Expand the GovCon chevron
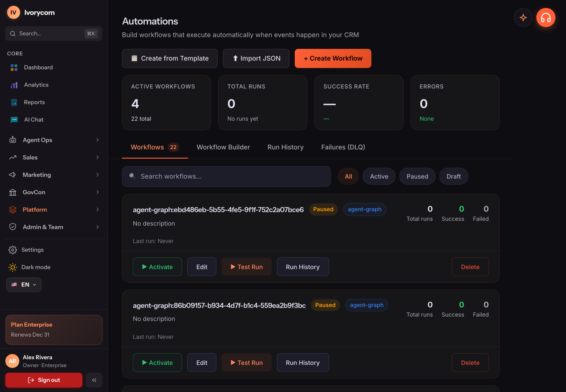 point(98,192)
